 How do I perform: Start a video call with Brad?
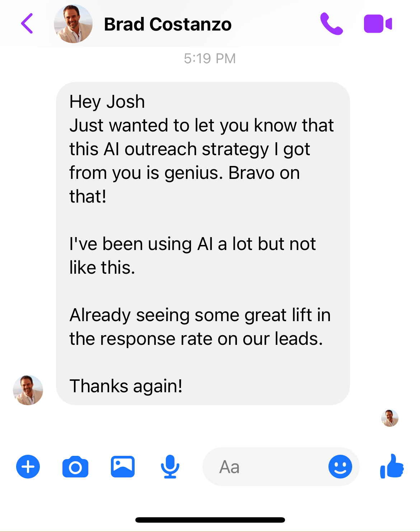click(378, 24)
